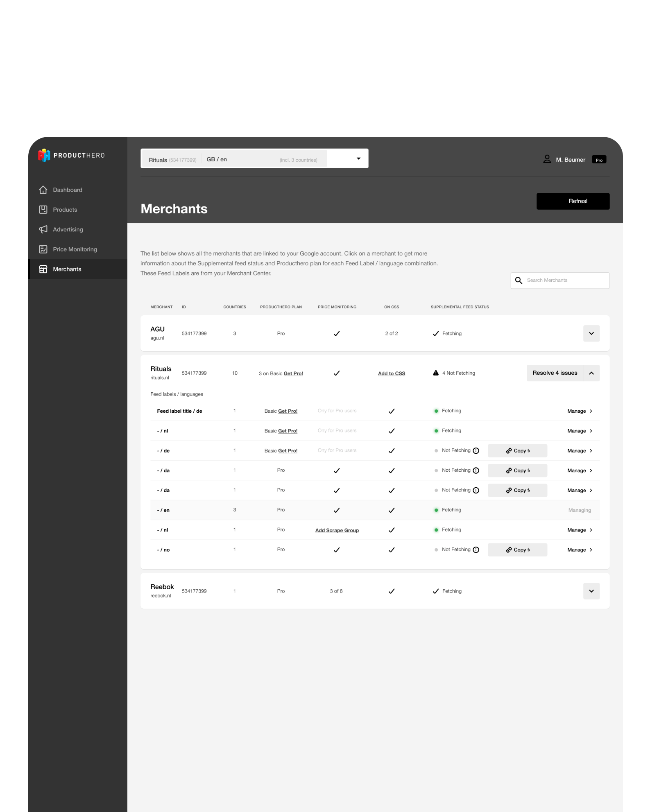The height and width of the screenshot is (812, 650).
Task: Click Reebok merchant name
Action: [x=162, y=587]
